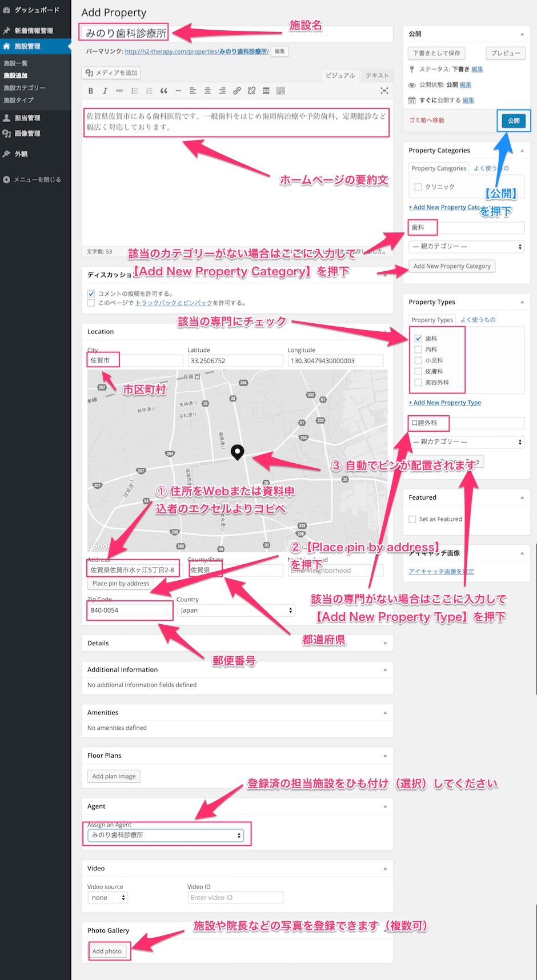Click the bulleted list icon
The image size is (537, 980).
pyautogui.click(x=134, y=91)
